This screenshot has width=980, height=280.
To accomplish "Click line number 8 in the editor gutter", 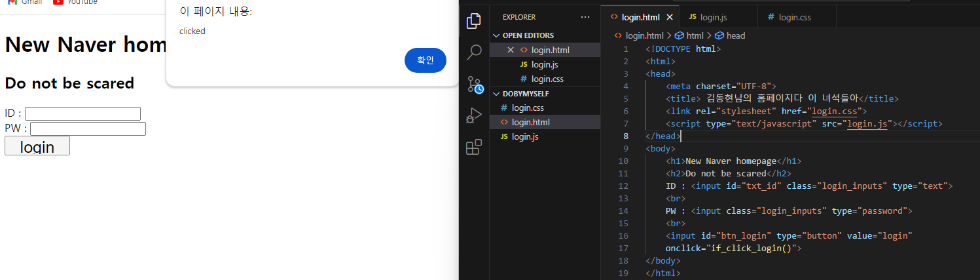I will [x=626, y=136].
